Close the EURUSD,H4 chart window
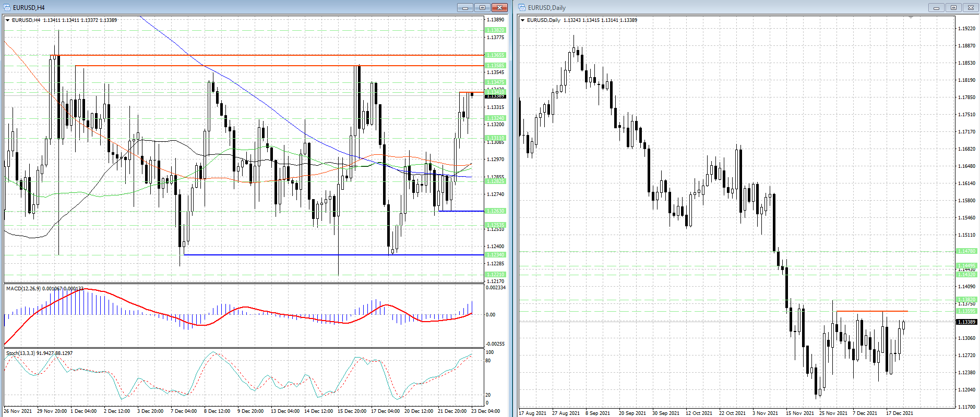 pos(500,7)
